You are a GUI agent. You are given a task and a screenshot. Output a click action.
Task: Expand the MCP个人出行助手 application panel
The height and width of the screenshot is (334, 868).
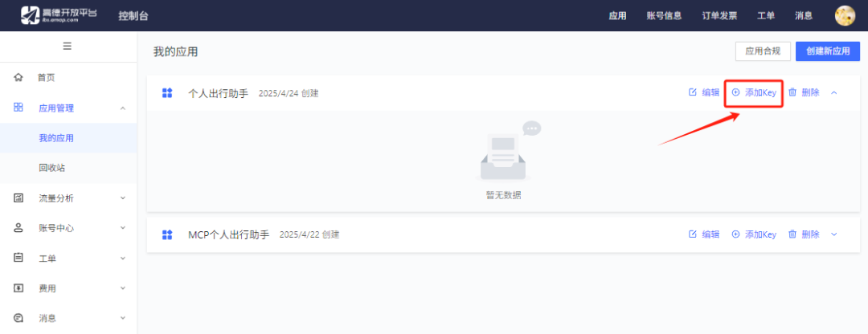click(x=834, y=234)
